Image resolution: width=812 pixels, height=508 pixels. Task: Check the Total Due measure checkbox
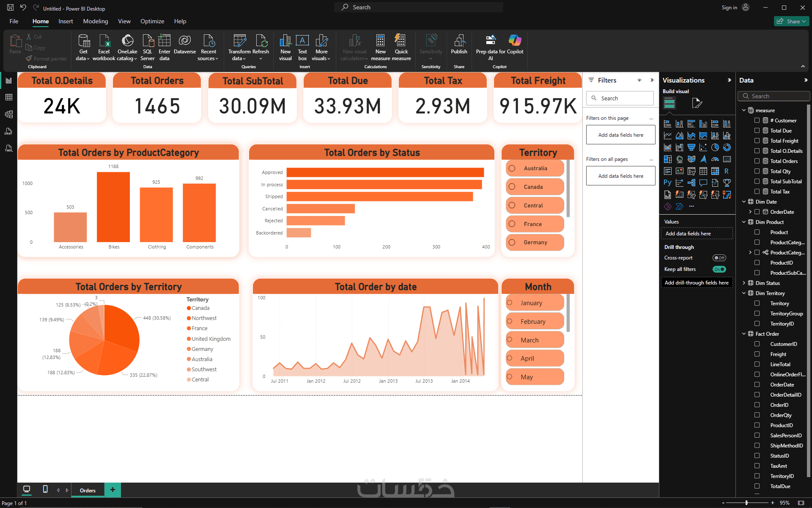(x=757, y=130)
